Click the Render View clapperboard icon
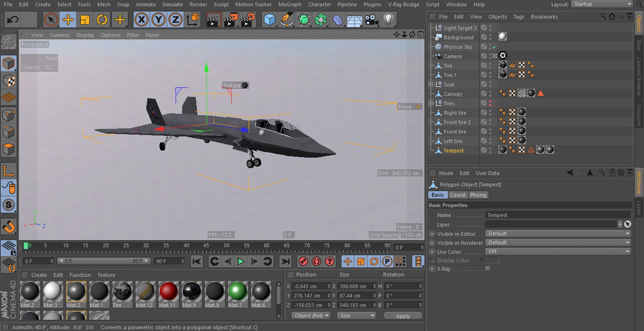The width and height of the screenshot is (644, 331). tap(213, 20)
